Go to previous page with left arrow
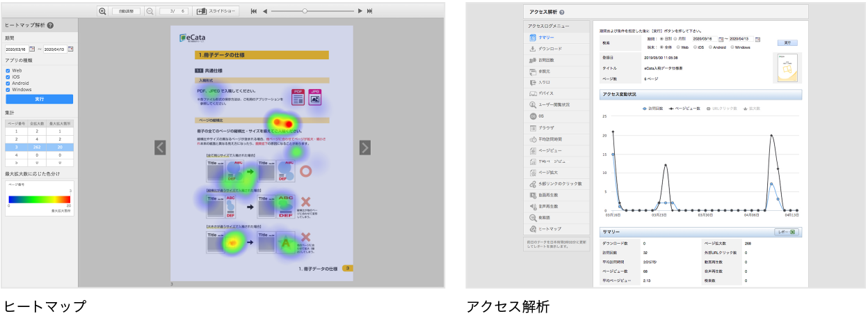 click(x=160, y=147)
